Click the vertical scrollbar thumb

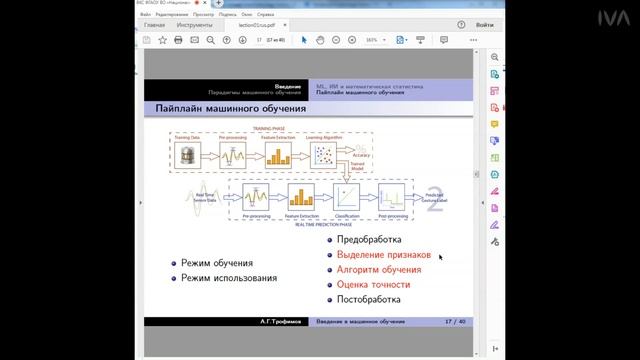click(x=476, y=174)
